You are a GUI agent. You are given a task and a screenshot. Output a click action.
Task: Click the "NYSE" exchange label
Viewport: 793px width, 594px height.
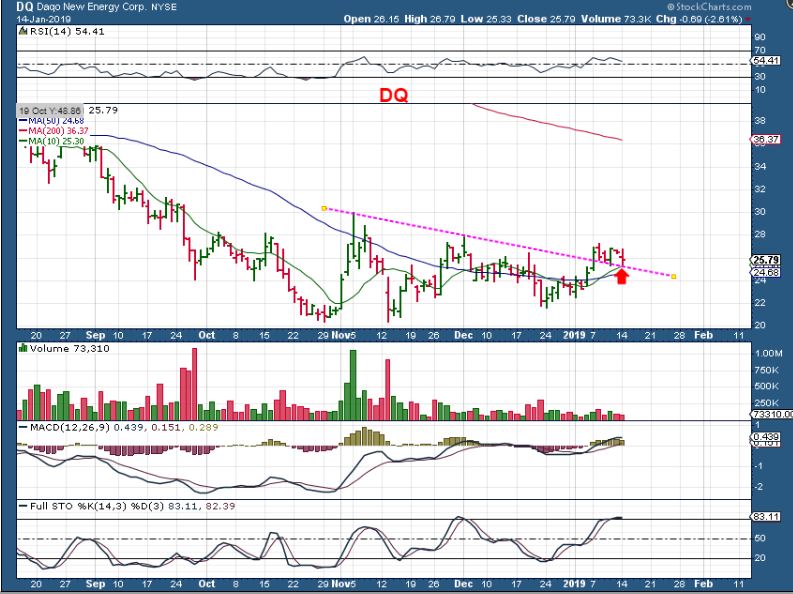164,8
